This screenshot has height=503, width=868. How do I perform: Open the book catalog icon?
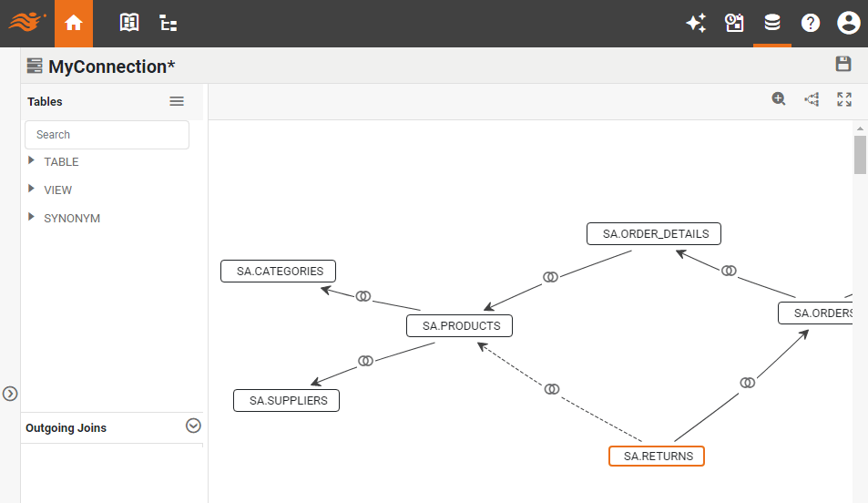click(129, 24)
